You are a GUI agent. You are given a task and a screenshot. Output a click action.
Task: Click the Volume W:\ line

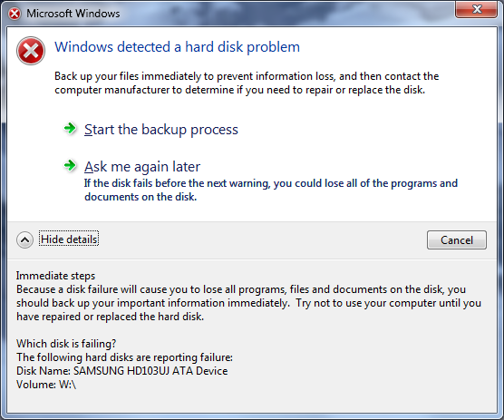46,385
